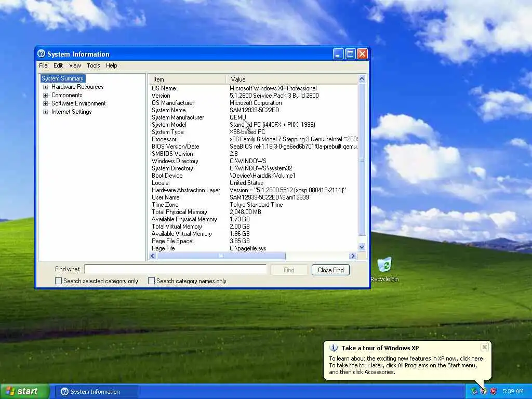Click the Find what input field
This screenshot has height=399, width=532.
[176, 269]
